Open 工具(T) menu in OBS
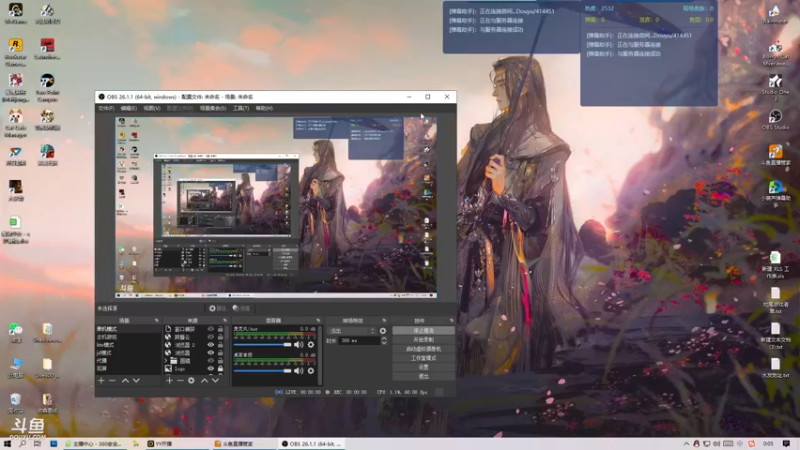The height and width of the screenshot is (450, 800). tap(241, 108)
